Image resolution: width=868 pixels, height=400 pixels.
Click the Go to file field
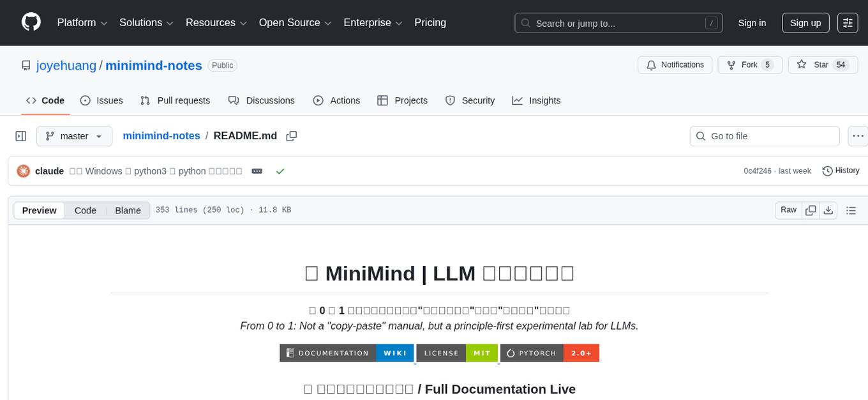coord(764,135)
